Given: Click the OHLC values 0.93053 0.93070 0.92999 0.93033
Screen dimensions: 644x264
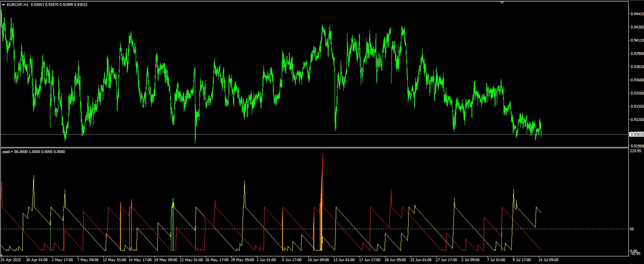Looking at the screenshot, I should [59, 5].
